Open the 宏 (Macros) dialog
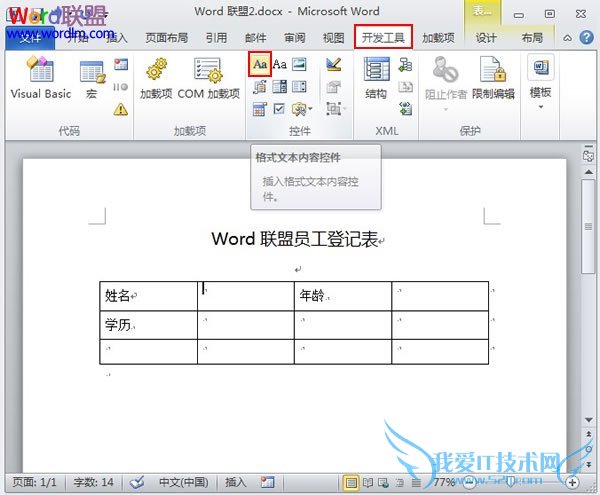This screenshot has width=600, height=495. click(x=91, y=80)
